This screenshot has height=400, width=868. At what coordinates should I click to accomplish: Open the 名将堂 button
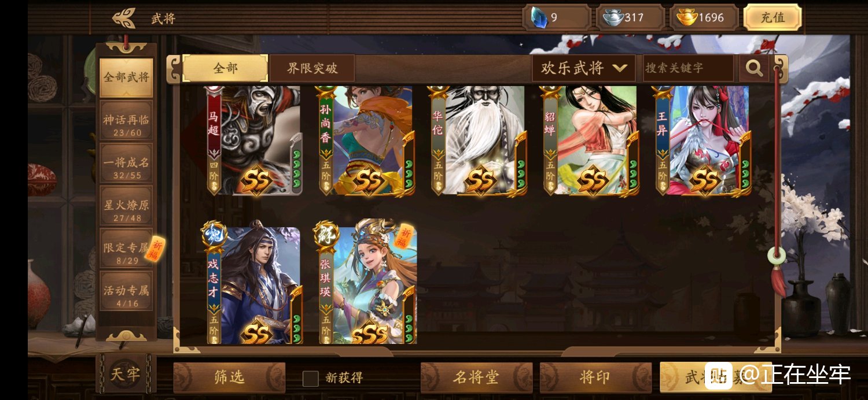[476, 377]
